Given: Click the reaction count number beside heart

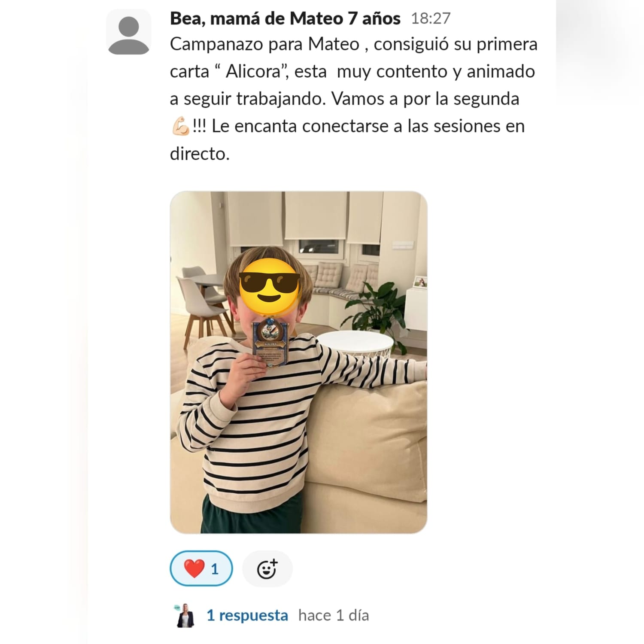Looking at the screenshot, I should [x=215, y=569].
